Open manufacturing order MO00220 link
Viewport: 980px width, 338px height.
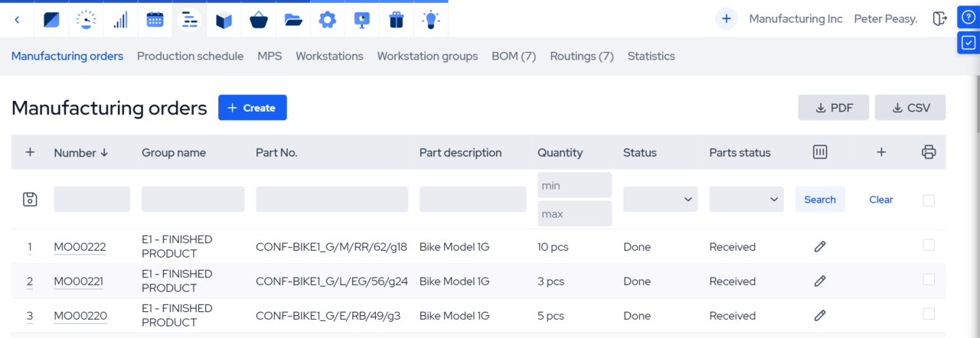80,316
